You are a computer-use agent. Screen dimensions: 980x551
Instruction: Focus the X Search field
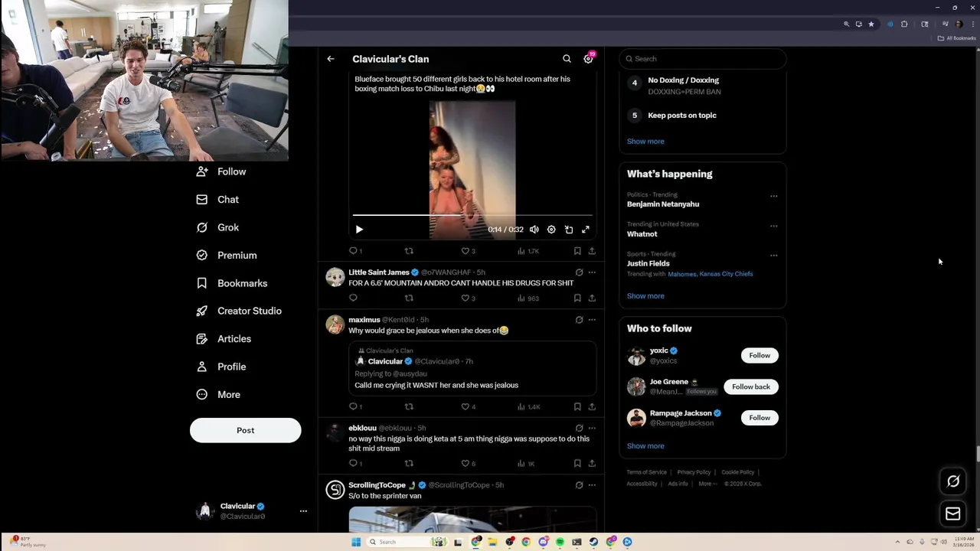(x=703, y=59)
